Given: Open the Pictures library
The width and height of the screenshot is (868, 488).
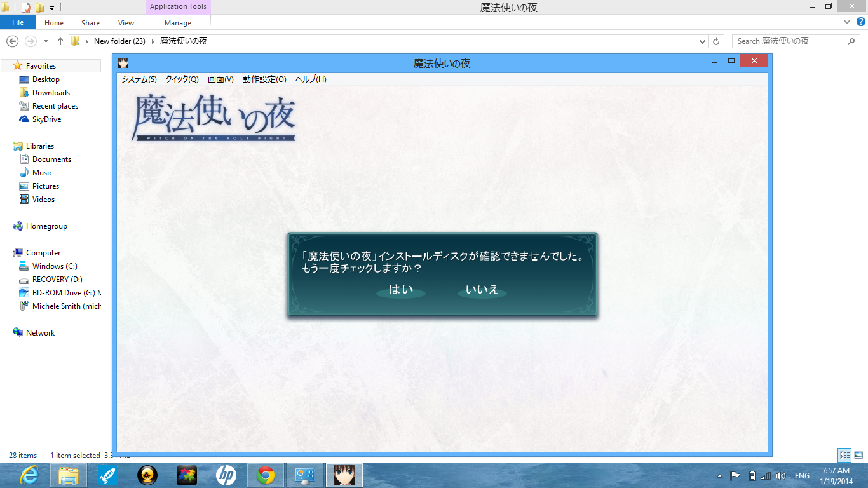Looking at the screenshot, I should [46, 186].
